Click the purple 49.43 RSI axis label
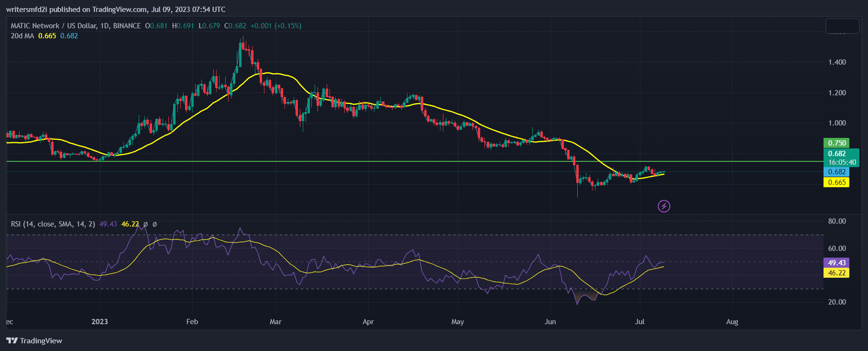868x351 pixels. (836, 263)
